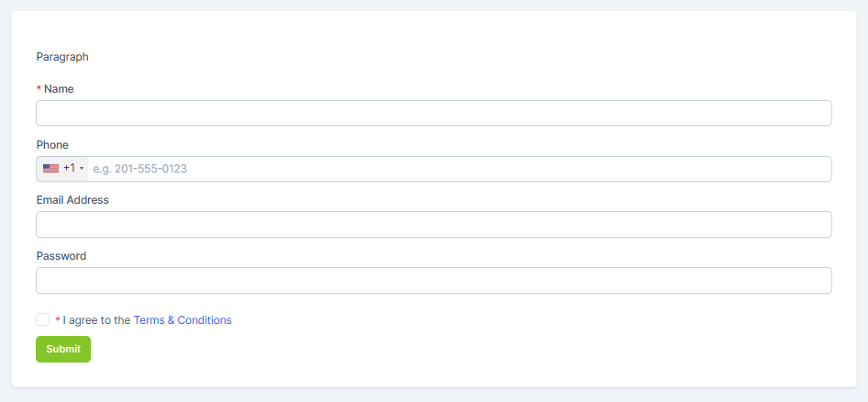The width and height of the screenshot is (868, 402).
Task: Focus the Name input field
Action: [x=433, y=113]
